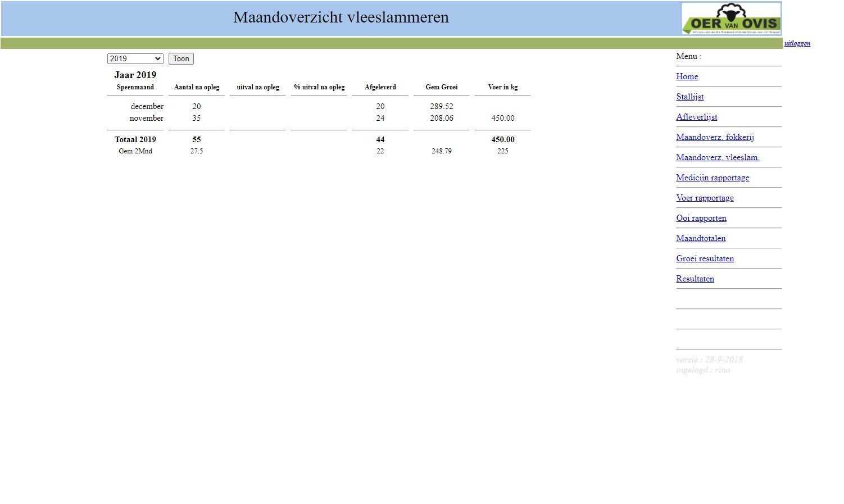
Task: Click the Oer van Ovis sheep logo
Action: (x=731, y=19)
